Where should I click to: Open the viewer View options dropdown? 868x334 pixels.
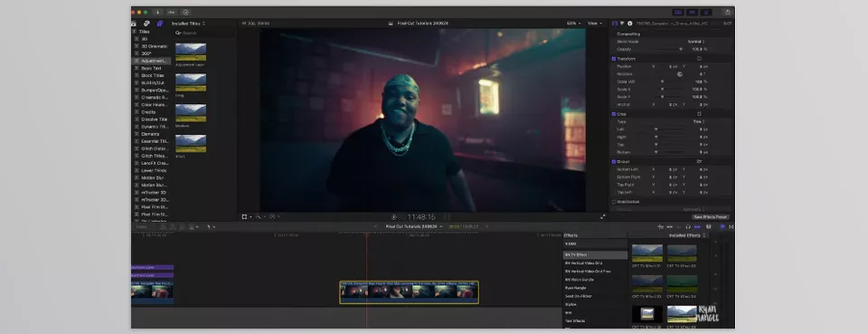(x=595, y=24)
